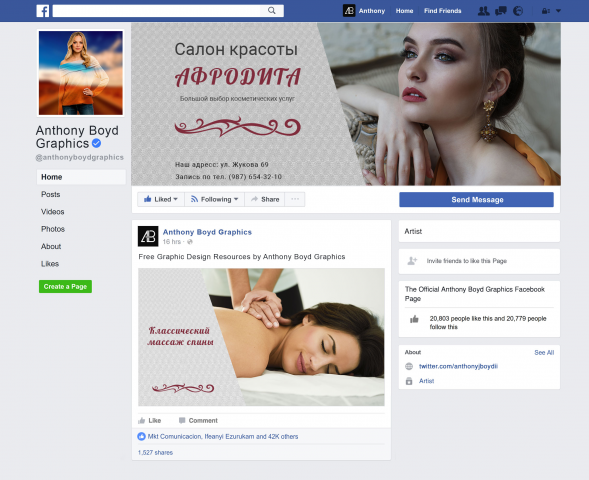Open Anthony Boyd Graphics post author link
This screenshot has width=589, height=480.
point(207,232)
